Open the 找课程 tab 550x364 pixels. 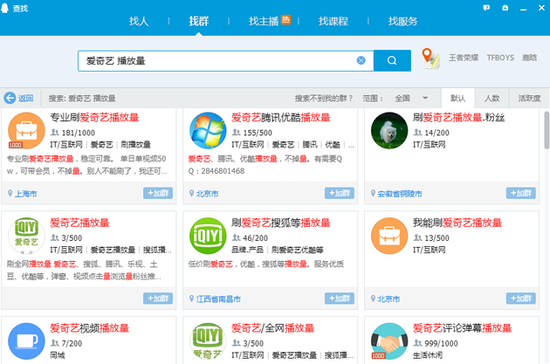click(x=333, y=21)
